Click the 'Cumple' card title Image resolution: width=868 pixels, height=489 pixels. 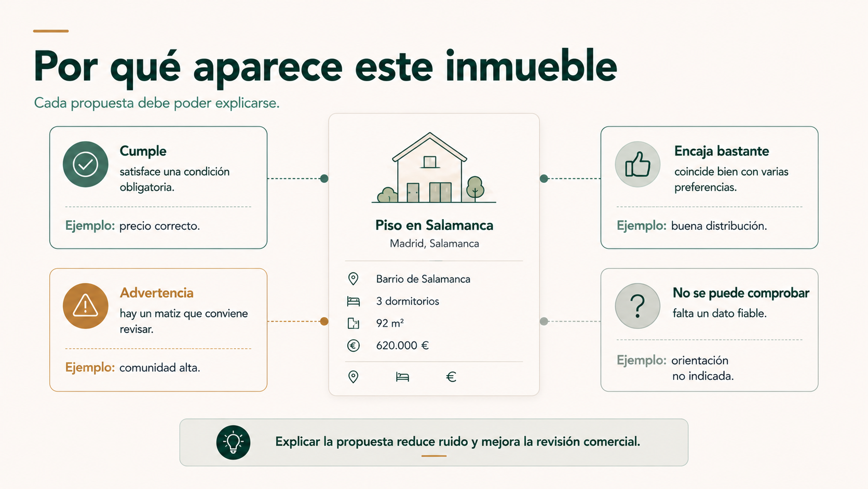point(143,151)
